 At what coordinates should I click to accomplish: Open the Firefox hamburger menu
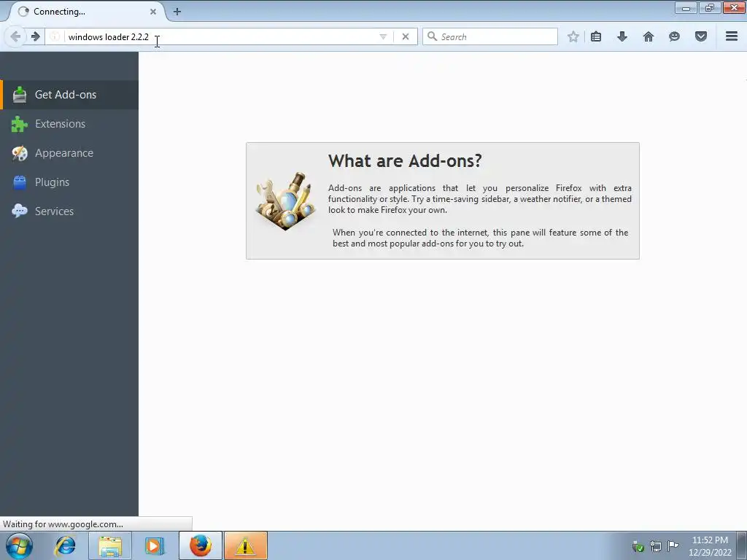click(732, 36)
